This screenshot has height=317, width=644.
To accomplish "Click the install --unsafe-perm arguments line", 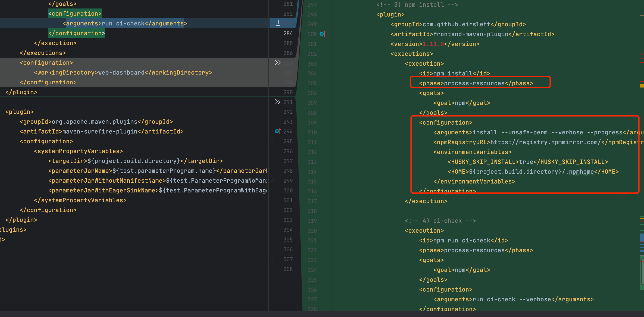I will click(x=538, y=132).
